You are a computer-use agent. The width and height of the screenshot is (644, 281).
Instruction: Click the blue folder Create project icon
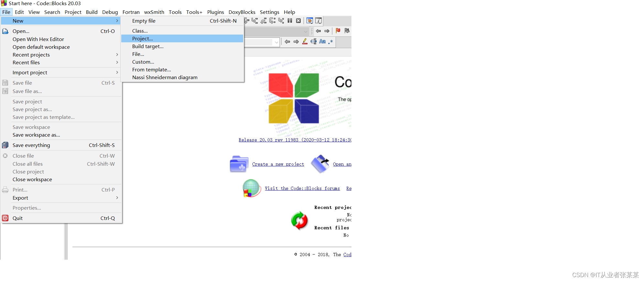239,164
